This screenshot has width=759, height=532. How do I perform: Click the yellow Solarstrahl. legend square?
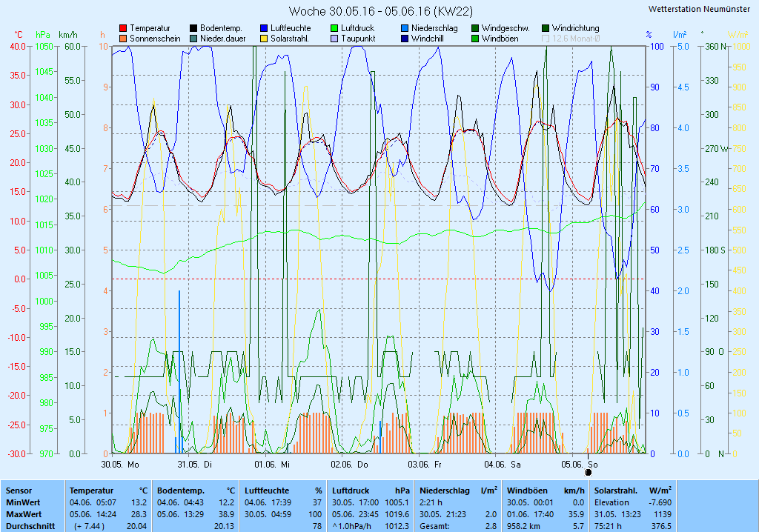(264, 39)
